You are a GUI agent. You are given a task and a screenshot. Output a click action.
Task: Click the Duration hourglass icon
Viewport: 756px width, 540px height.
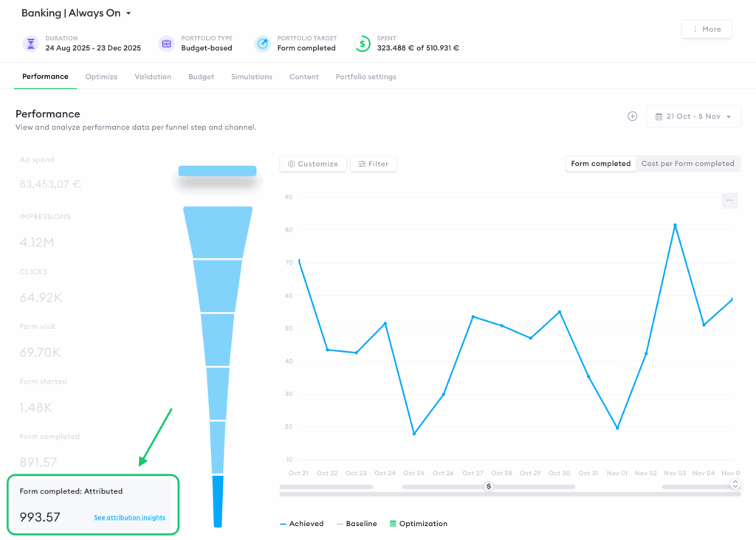[x=30, y=44]
